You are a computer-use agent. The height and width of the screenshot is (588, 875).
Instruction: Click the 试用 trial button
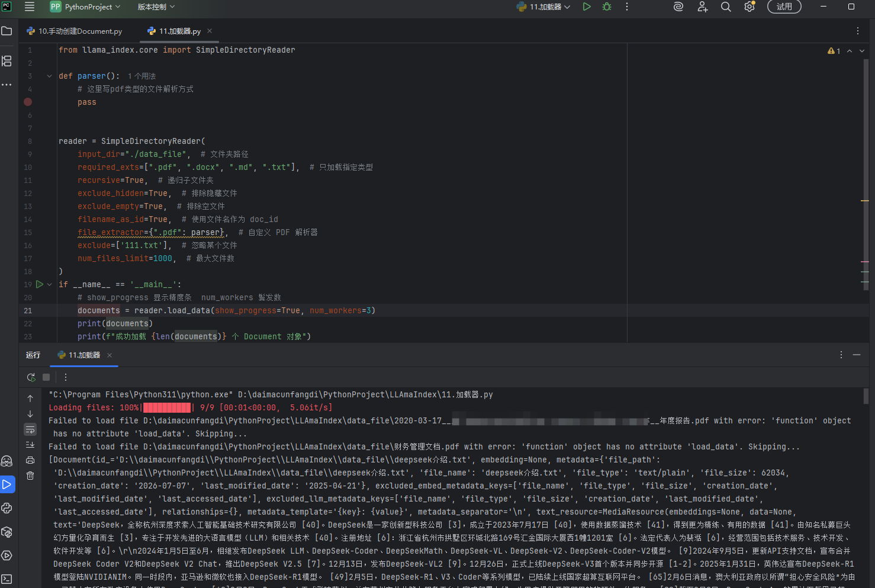coord(784,7)
